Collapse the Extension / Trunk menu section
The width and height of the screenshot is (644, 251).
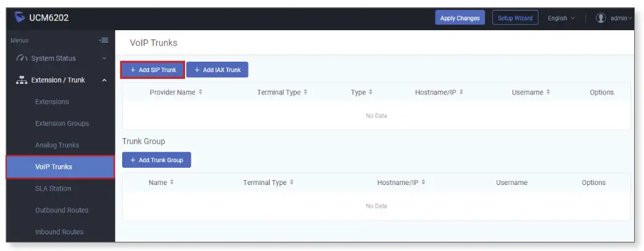point(104,80)
